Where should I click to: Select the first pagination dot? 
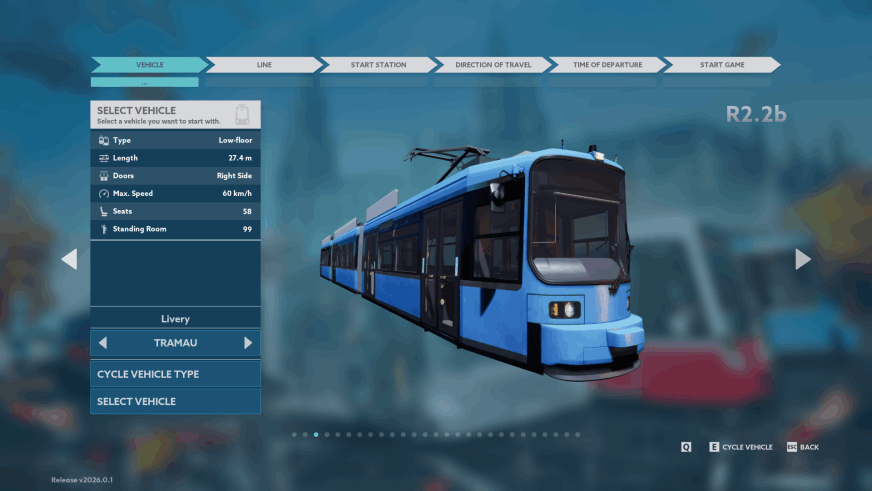[294, 435]
